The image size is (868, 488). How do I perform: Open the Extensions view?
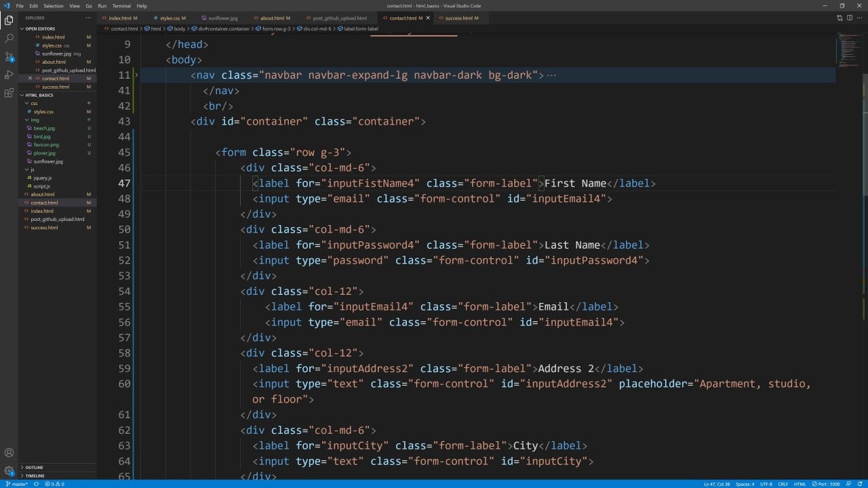click(x=9, y=93)
